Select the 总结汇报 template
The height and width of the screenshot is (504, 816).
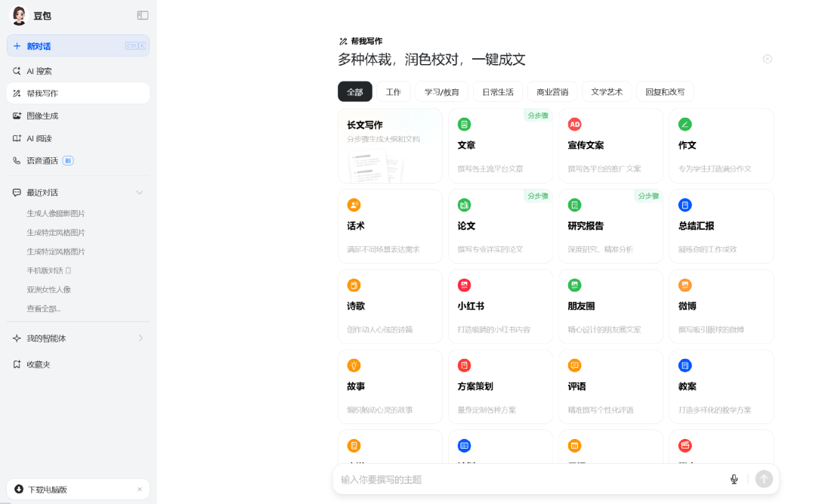coord(722,227)
